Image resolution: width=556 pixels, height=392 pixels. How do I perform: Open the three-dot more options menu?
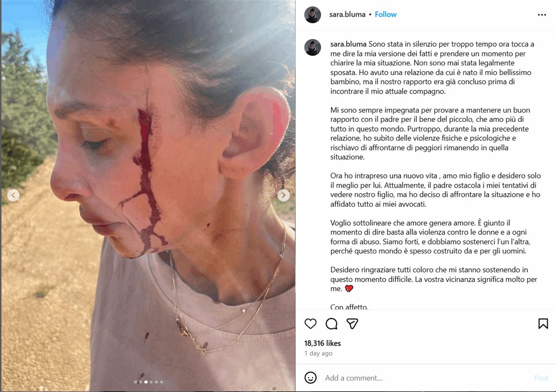542,15
